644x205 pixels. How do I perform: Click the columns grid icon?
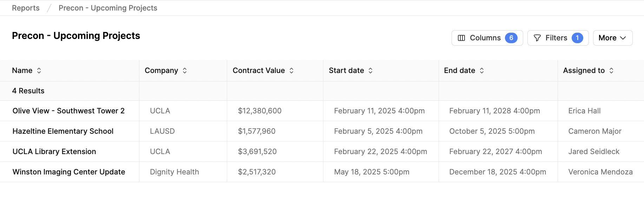click(461, 38)
